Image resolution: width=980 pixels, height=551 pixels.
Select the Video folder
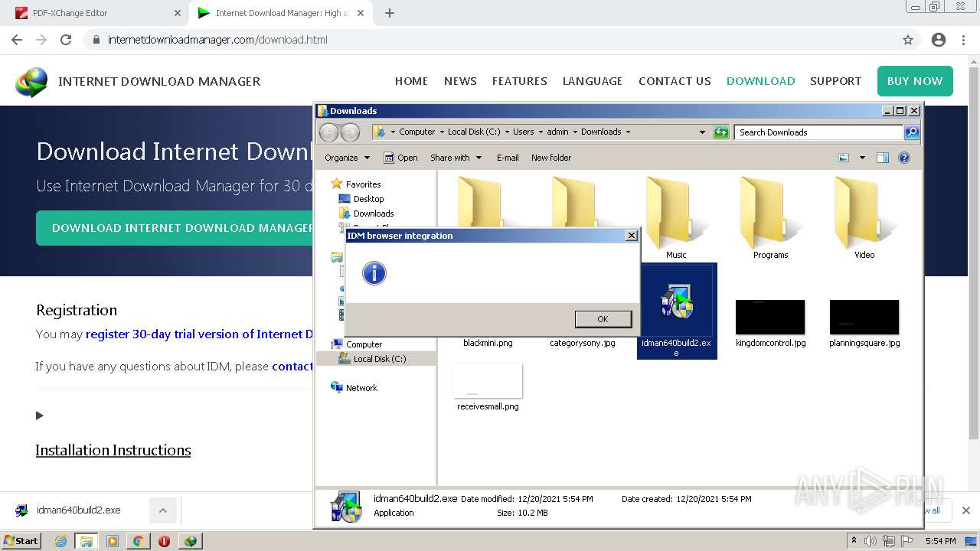[864, 217]
